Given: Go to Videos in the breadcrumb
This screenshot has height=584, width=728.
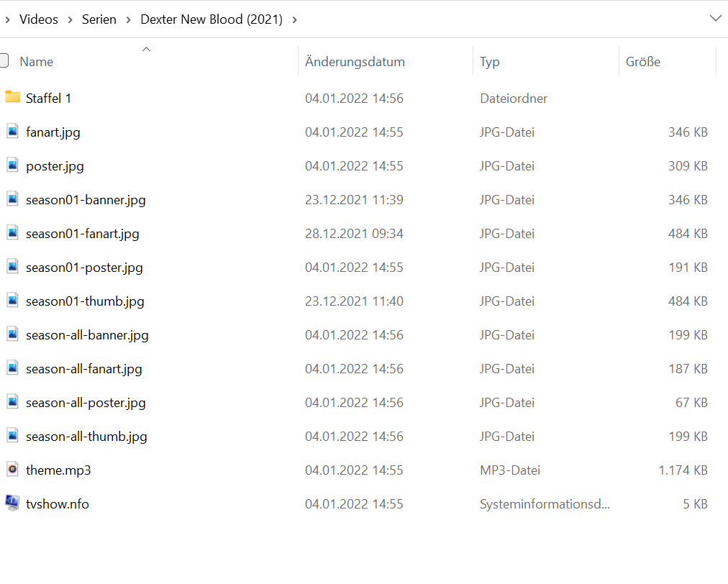Looking at the screenshot, I should (x=39, y=19).
